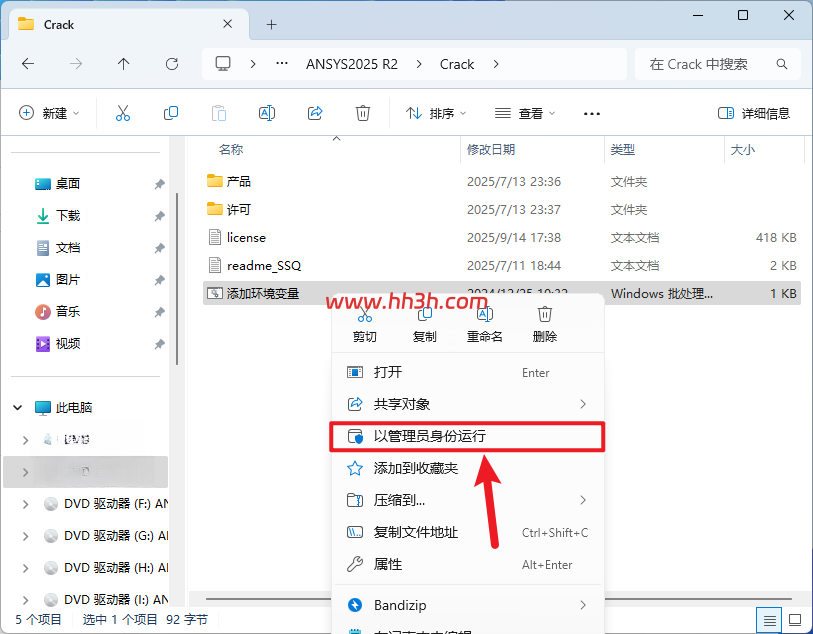Select 添加到收藏夹 menu entry
The height and width of the screenshot is (634, 813).
click(467, 468)
